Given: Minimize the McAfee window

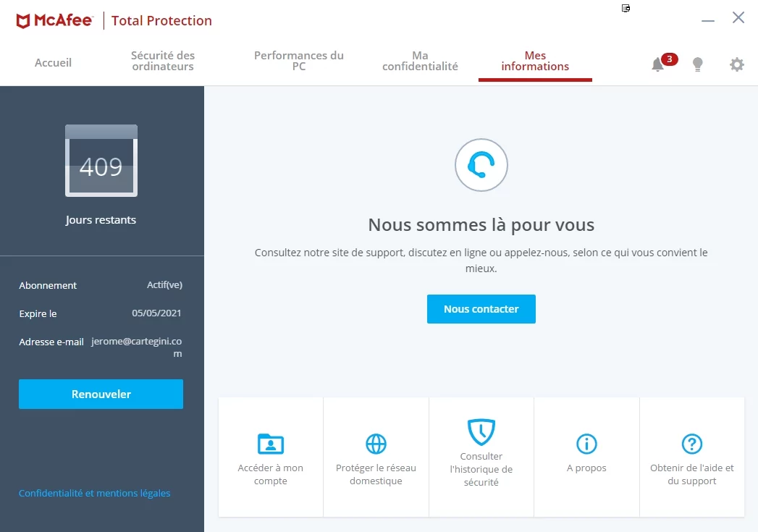Looking at the screenshot, I should coord(708,21).
